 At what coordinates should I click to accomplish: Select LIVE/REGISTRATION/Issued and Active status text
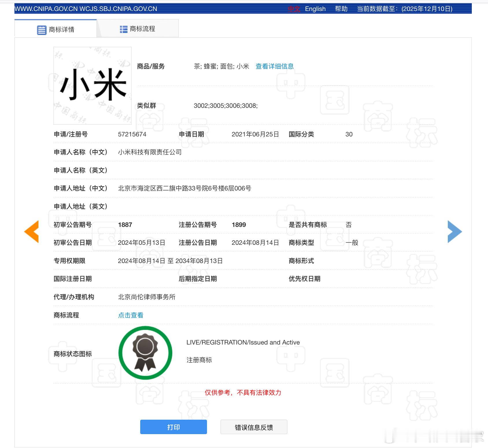coord(243,343)
